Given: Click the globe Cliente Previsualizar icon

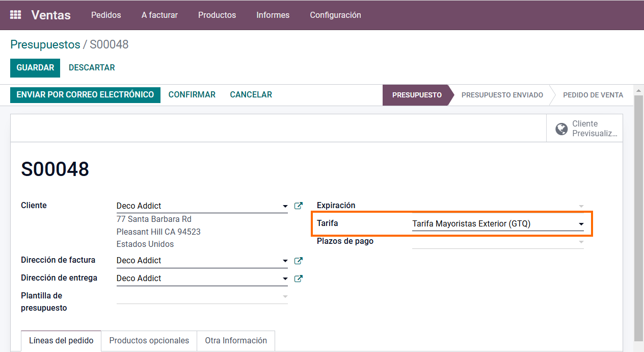Looking at the screenshot, I should click(561, 129).
